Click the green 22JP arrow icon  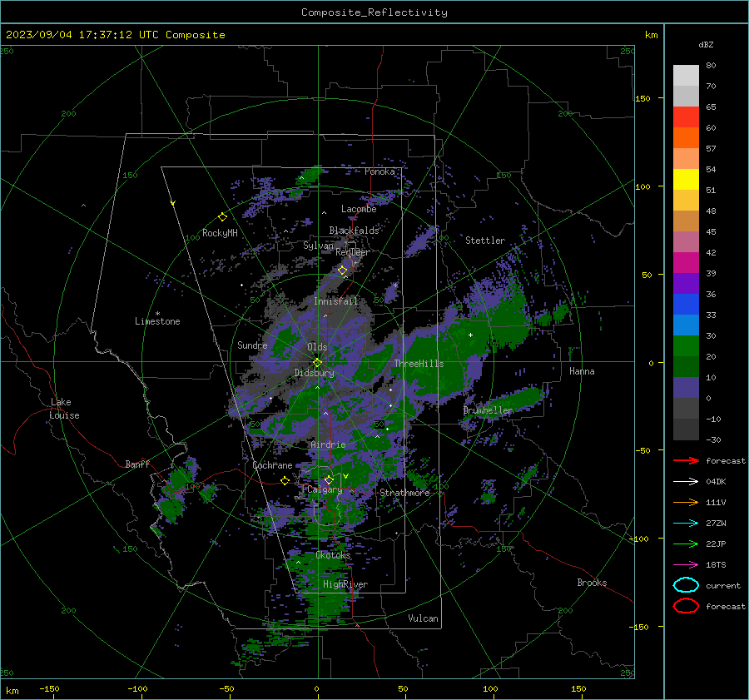coord(686,544)
